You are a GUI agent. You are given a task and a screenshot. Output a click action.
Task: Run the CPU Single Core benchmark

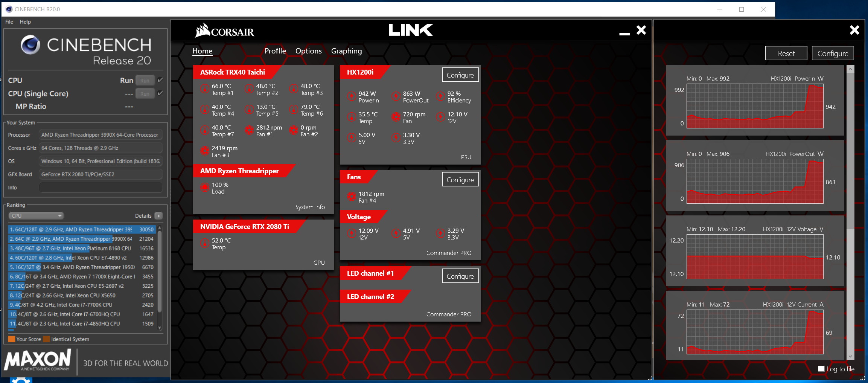[145, 94]
